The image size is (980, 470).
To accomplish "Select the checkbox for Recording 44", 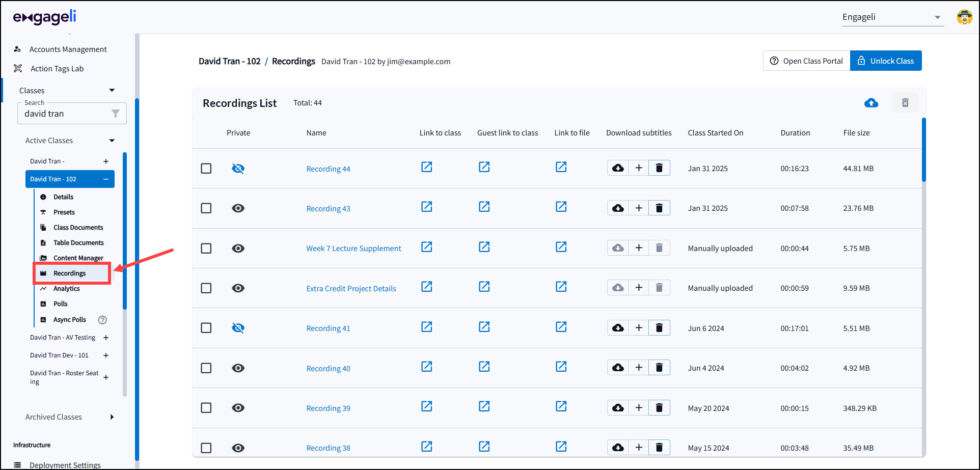I will (206, 169).
